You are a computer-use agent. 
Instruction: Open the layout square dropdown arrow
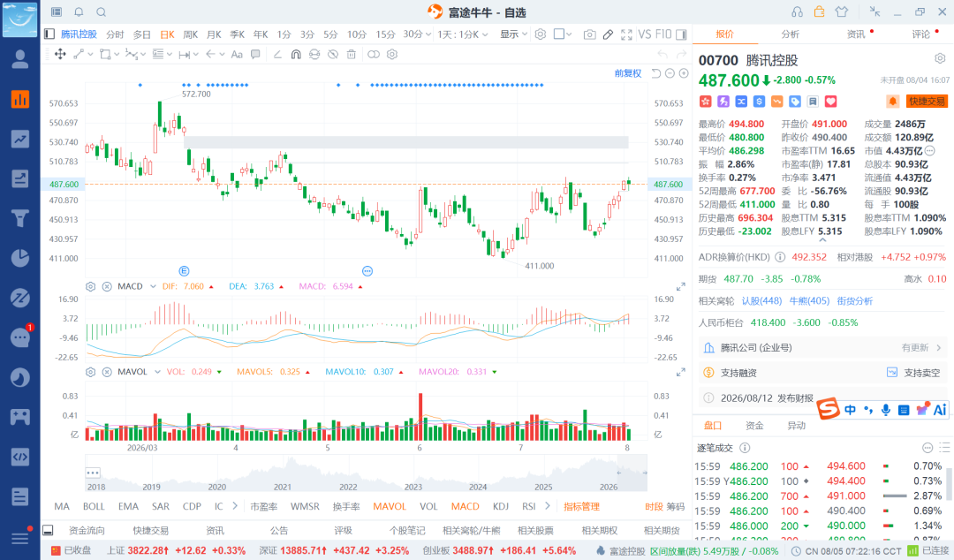pyautogui.click(x=569, y=34)
